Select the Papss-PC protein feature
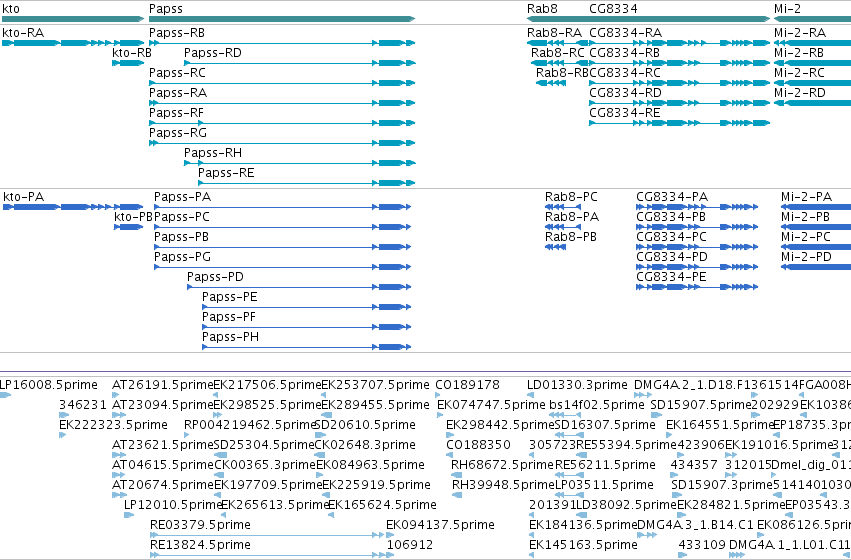851x560 pixels. tap(283, 227)
